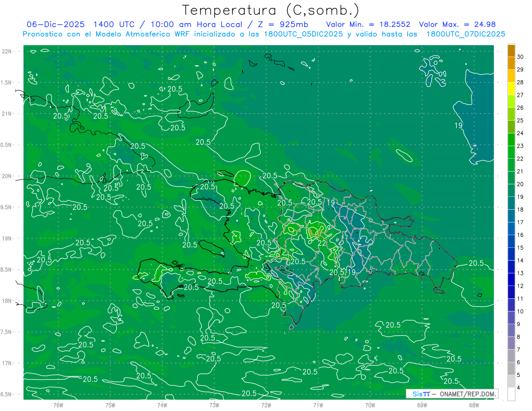
Task: Click the '22' contour label on the map
Action: pyautogui.click(x=322, y=243)
